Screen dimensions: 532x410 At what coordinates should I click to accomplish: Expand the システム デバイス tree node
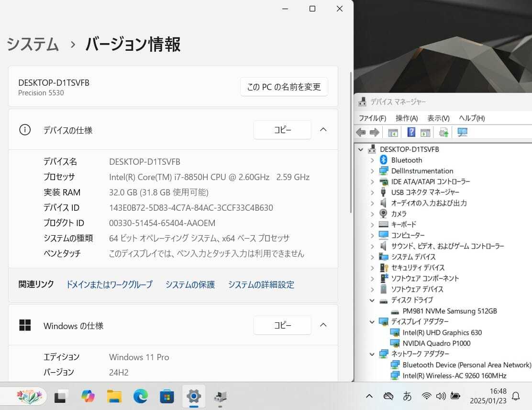point(372,257)
